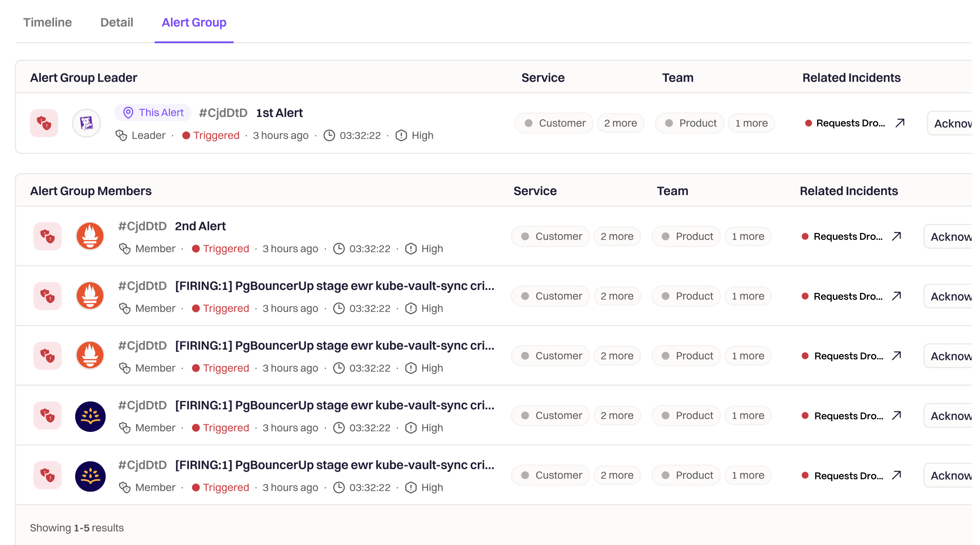Switch to the Detail tab
Viewport: 980px width, 545px height.
click(x=116, y=22)
